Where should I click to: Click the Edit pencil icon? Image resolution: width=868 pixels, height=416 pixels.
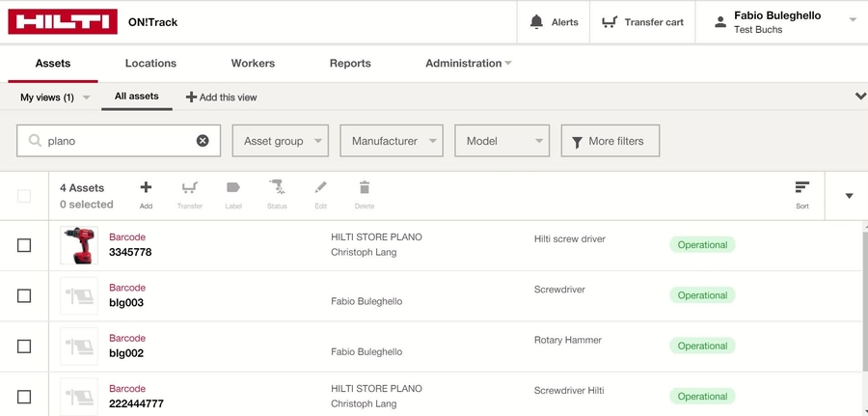[320, 188]
